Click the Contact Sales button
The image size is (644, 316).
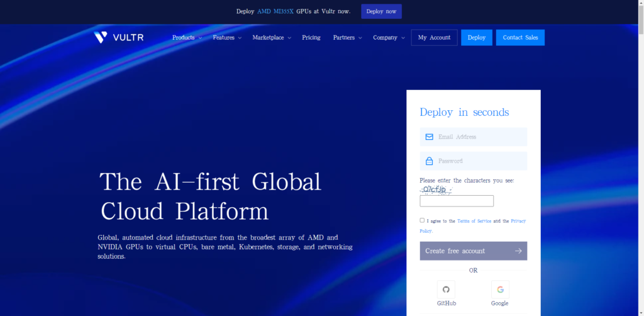tap(520, 38)
